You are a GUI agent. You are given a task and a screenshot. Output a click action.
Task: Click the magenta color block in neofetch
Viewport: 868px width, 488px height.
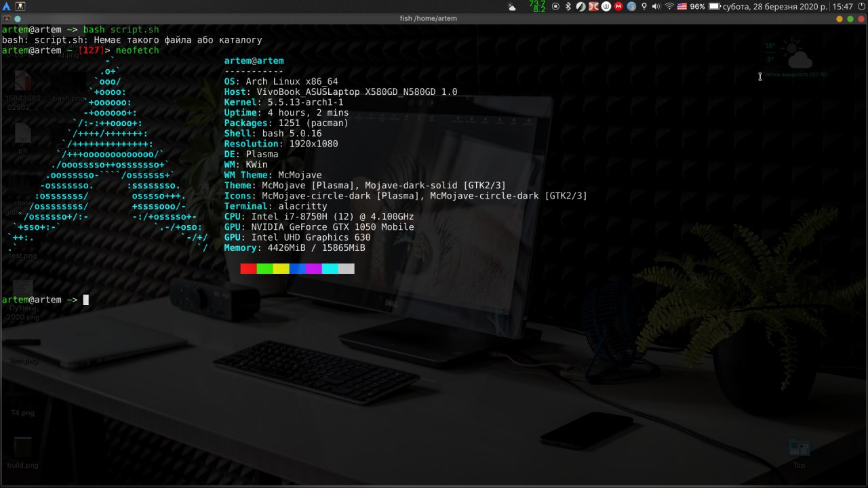[x=313, y=269]
